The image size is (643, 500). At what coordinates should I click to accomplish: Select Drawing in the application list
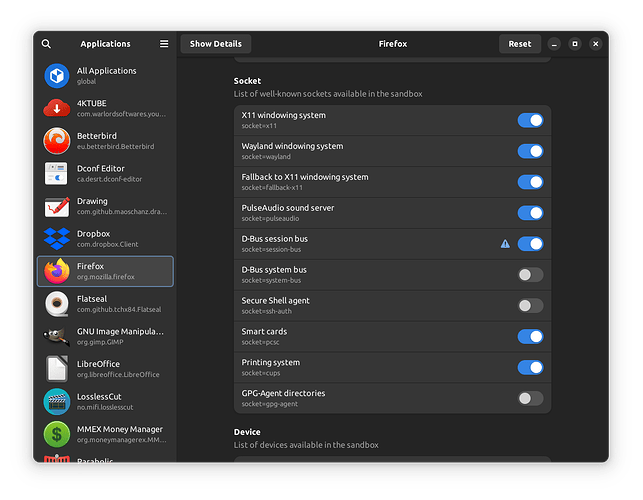point(105,206)
